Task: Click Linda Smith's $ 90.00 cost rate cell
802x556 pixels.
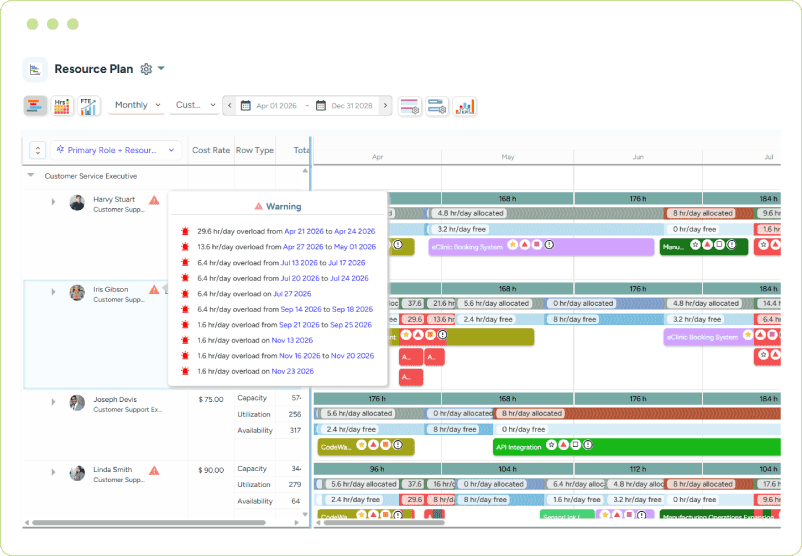Action: 211,470
